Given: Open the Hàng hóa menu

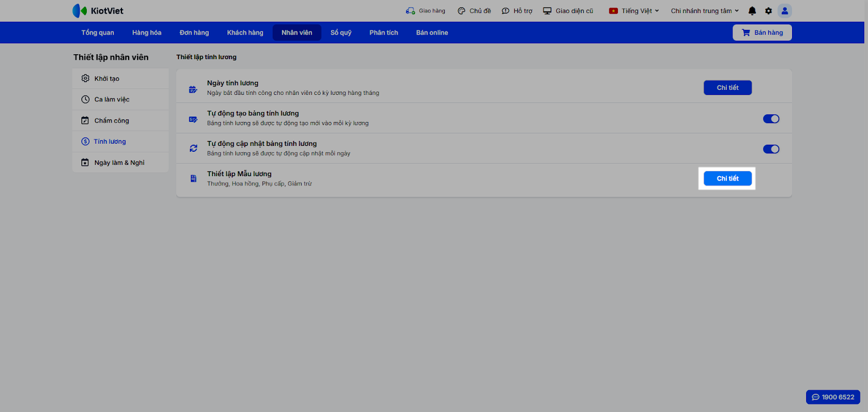Looking at the screenshot, I should (147, 33).
